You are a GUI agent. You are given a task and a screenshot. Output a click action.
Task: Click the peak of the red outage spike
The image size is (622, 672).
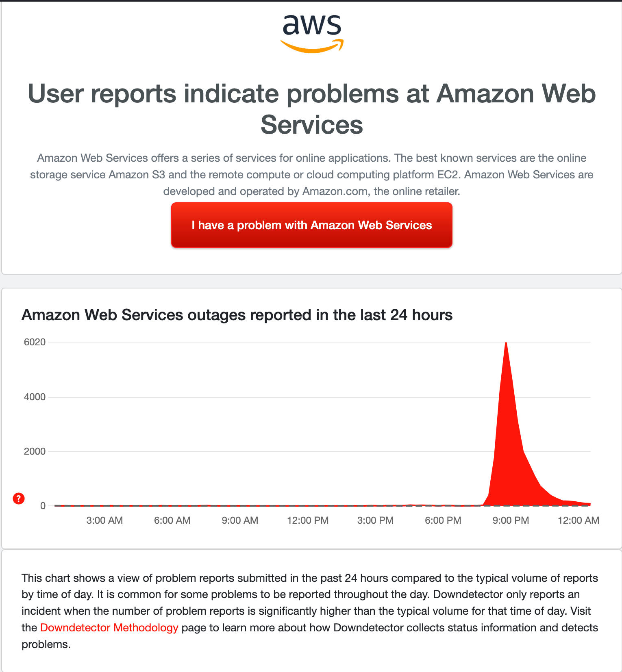506,344
